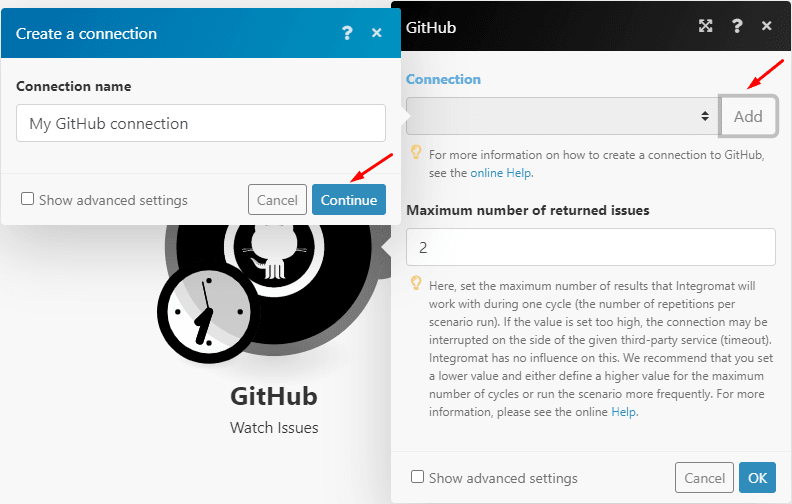Open help for the GitHub module panel
792x504 pixels.
[737, 27]
